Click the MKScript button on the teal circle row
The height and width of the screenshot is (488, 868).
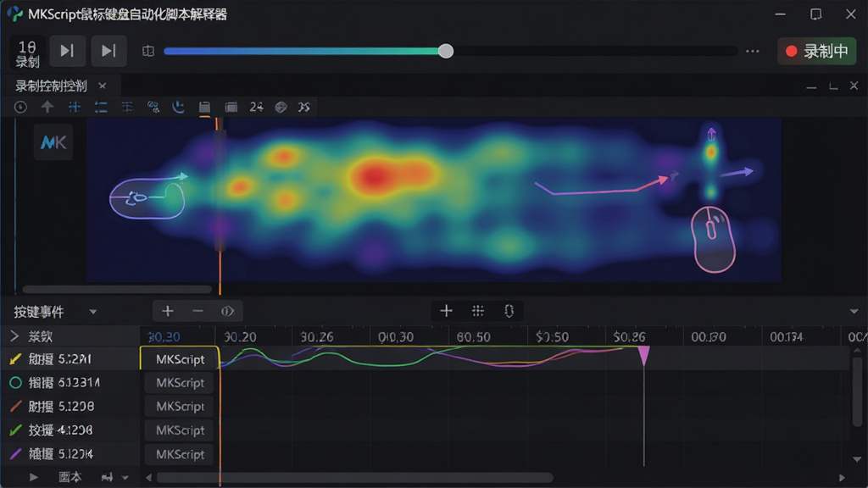coord(179,382)
